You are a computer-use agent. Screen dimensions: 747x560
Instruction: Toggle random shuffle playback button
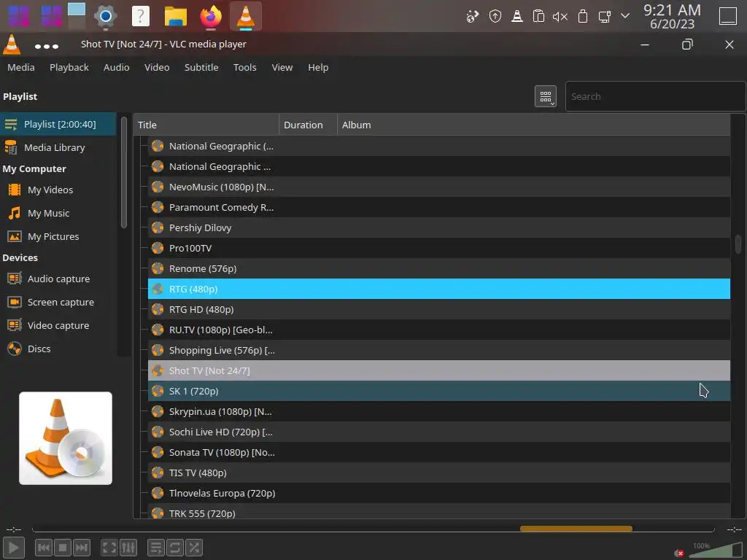point(194,548)
